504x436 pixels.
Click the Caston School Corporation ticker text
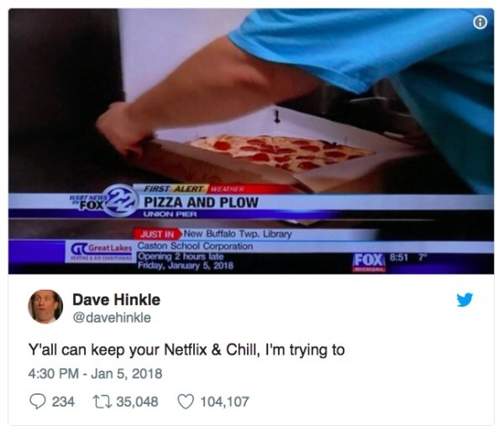pyautogui.click(x=195, y=246)
